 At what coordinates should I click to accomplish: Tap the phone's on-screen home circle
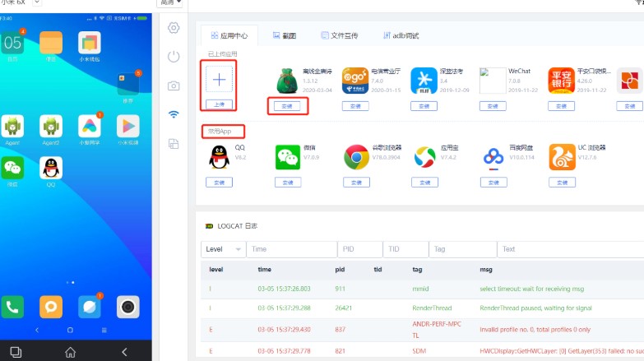70,330
